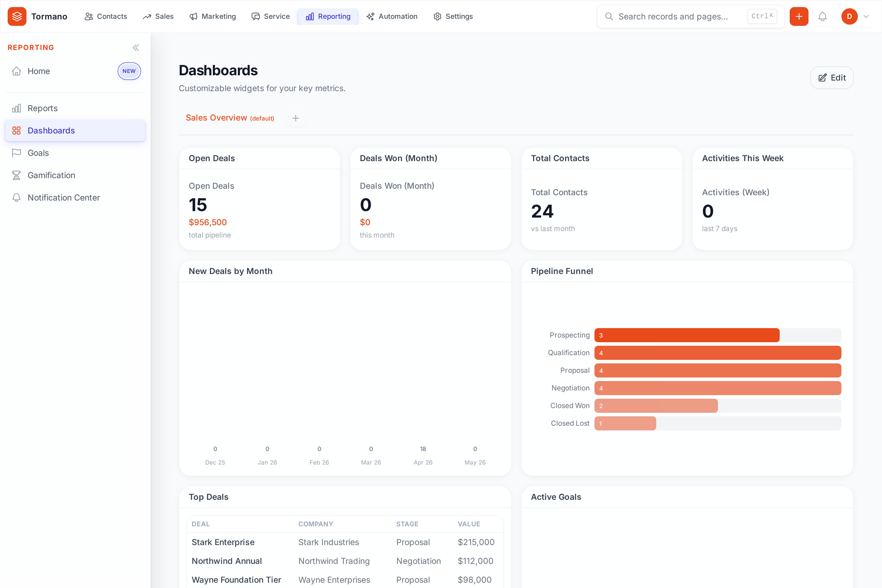Click the Total Contacts count 24
The image size is (882, 588).
[x=542, y=211]
